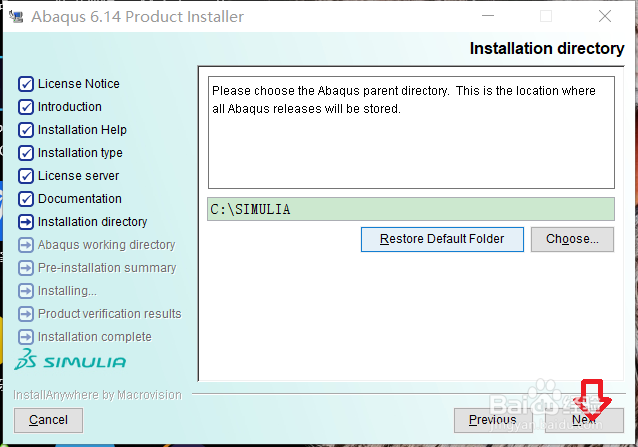
Task: Restore the default folder path
Action: [x=442, y=239]
